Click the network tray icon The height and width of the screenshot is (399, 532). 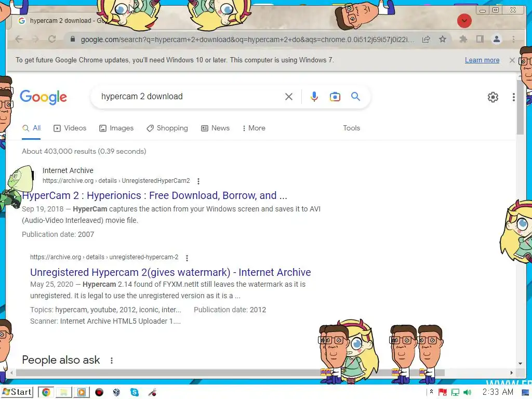pyautogui.click(x=455, y=393)
